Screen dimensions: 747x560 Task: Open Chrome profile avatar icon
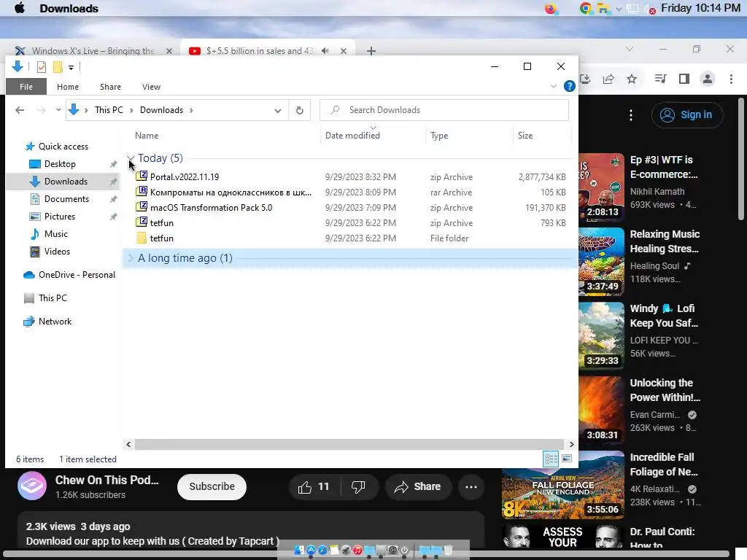click(x=708, y=79)
